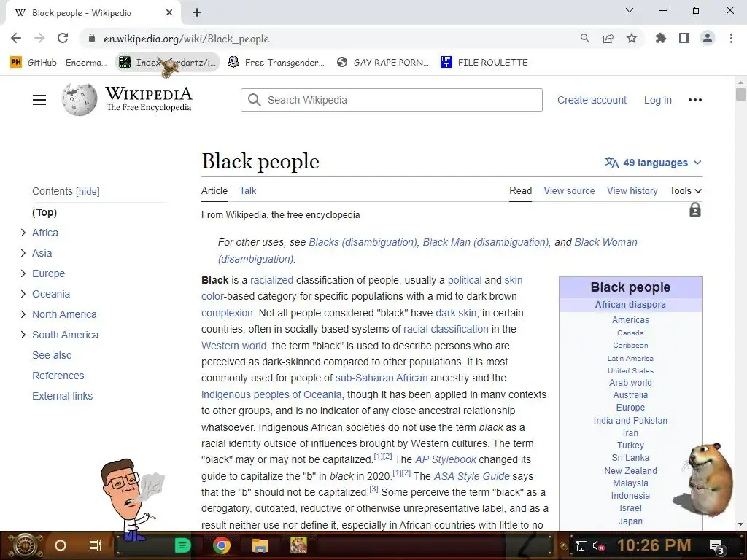The height and width of the screenshot is (560, 747).
Task: Expand the Africa contents section
Action: 23,233
